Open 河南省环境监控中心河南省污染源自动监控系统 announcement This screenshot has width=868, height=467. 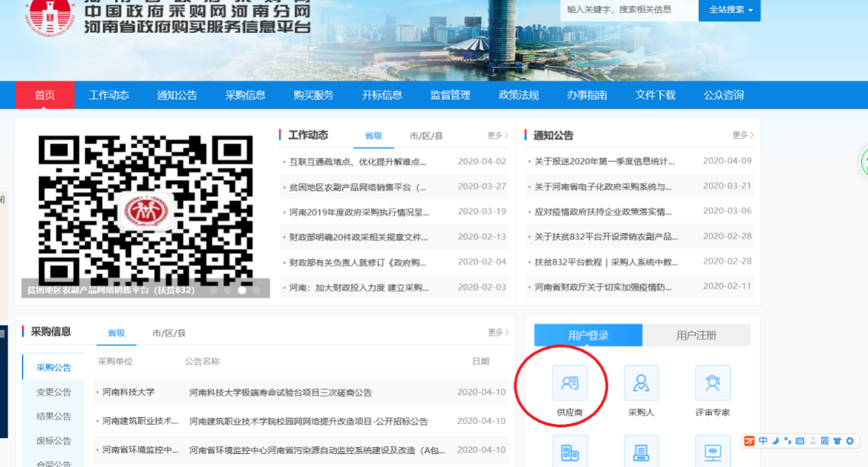tap(318, 450)
